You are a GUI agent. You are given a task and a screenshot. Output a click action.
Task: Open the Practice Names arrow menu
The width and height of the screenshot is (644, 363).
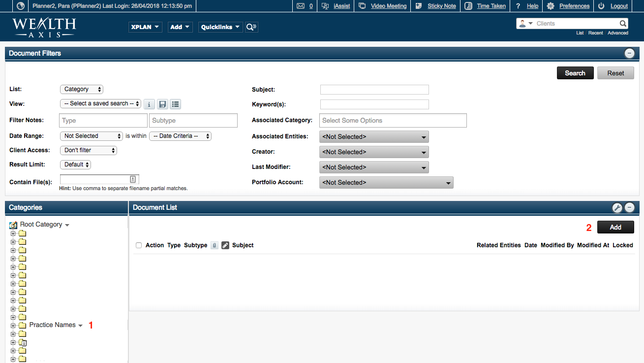pos(80,326)
